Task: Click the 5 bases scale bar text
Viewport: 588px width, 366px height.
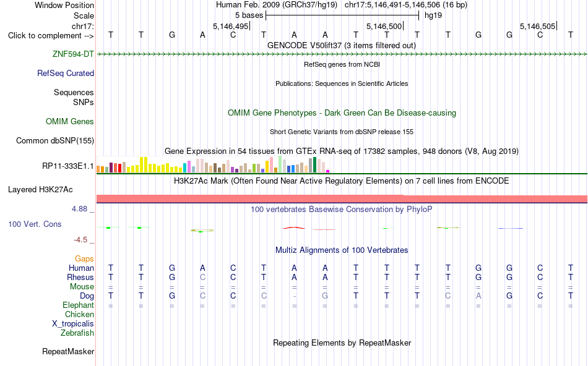Action: click(249, 15)
